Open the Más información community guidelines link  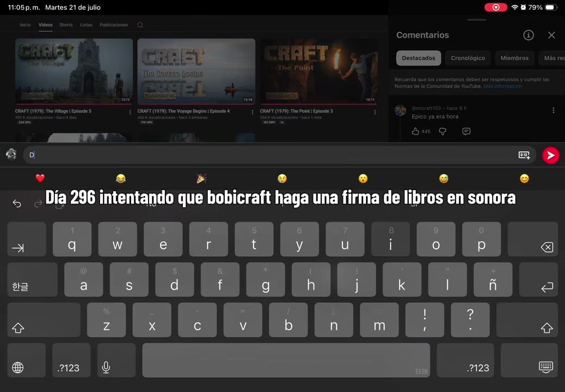502,86
